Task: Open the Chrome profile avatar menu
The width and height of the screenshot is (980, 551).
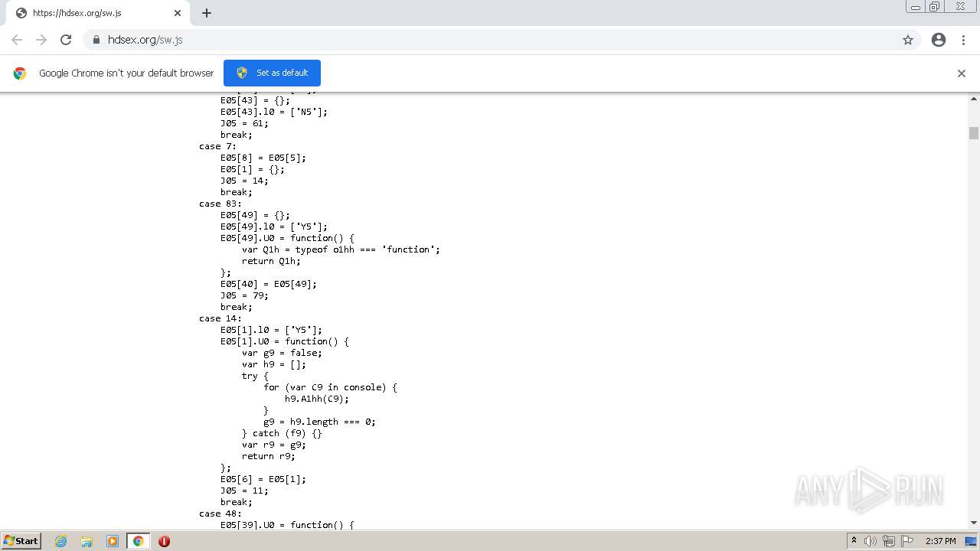Action: click(939, 40)
